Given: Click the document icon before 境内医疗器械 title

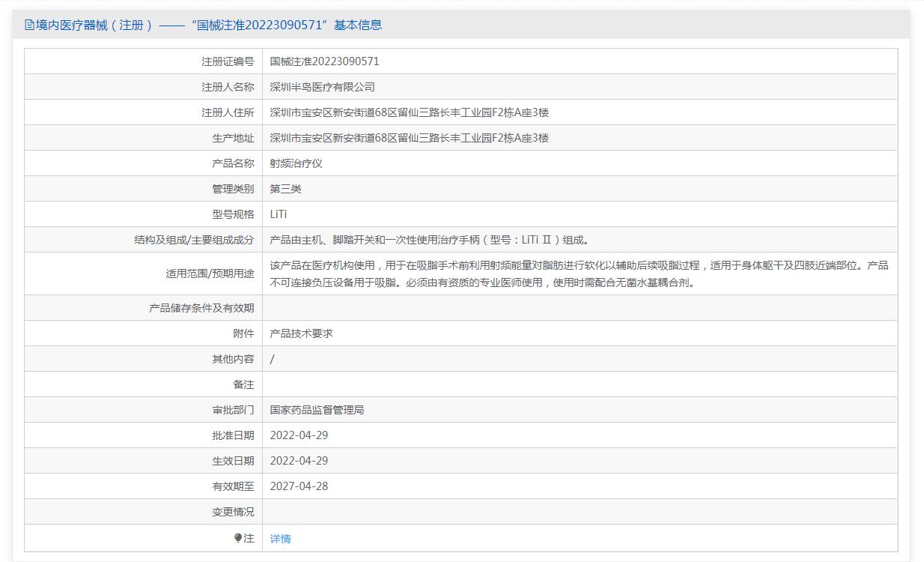Looking at the screenshot, I should pos(30,25).
